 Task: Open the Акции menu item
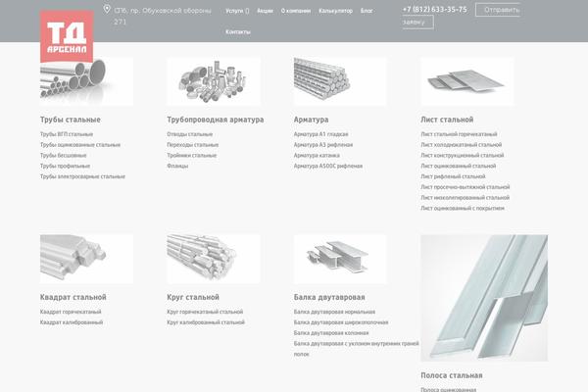[x=265, y=11]
